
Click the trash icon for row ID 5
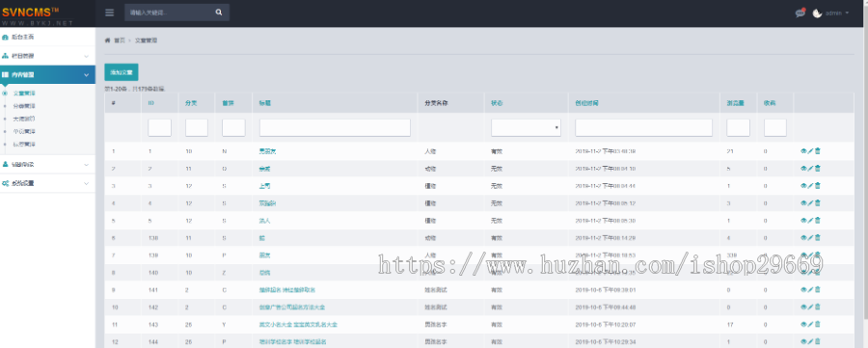coord(818,220)
